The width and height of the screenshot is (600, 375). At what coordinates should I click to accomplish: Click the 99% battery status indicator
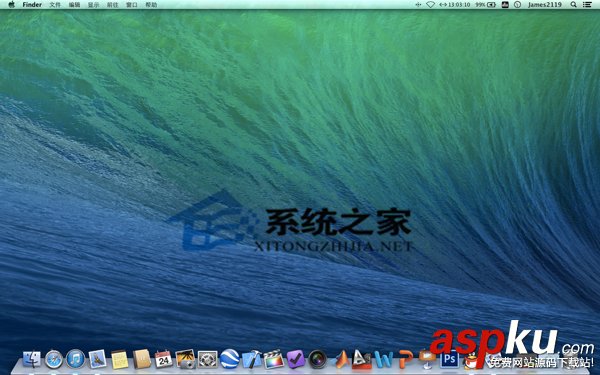pyautogui.click(x=486, y=5)
